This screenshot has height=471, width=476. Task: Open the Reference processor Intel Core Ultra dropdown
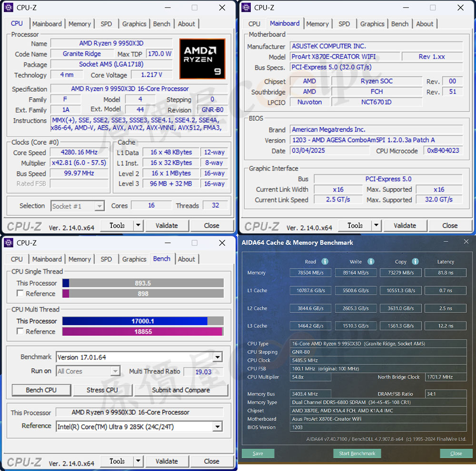[218, 427]
